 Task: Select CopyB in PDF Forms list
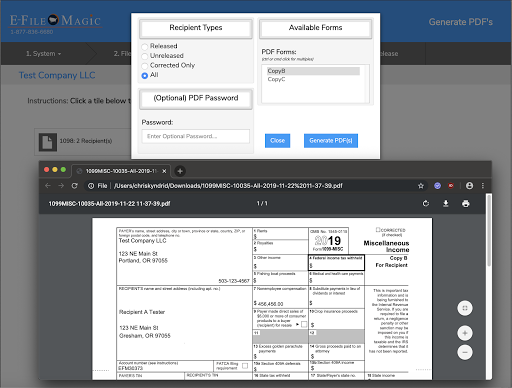[313, 71]
